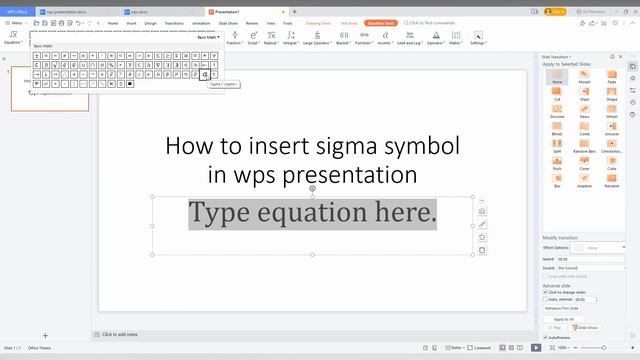
Task: Open the Radical structures menu
Action: pos(271,38)
